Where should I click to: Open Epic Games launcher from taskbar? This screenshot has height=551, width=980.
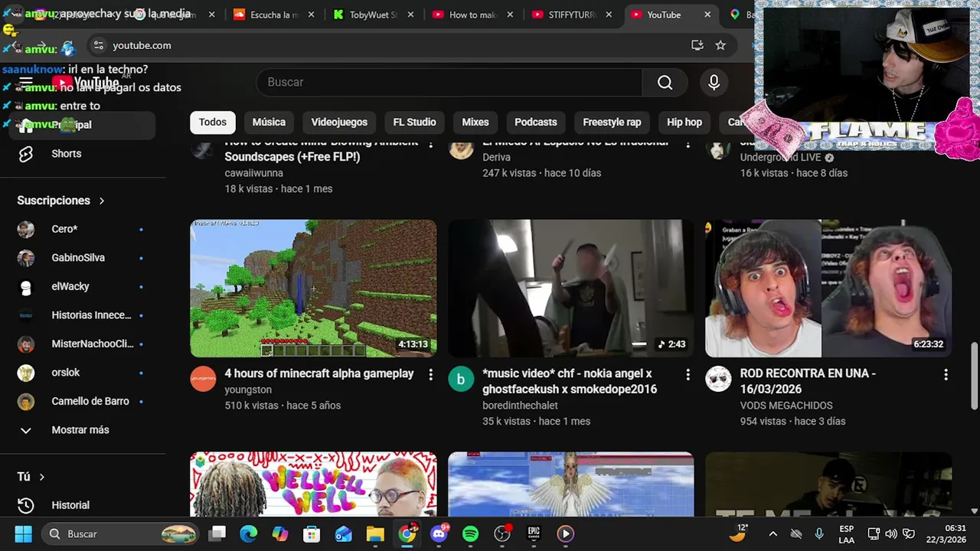pyautogui.click(x=534, y=533)
